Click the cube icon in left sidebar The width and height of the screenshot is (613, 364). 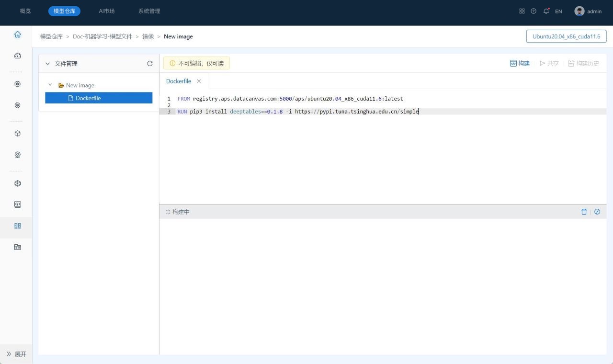click(x=18, y=134)
